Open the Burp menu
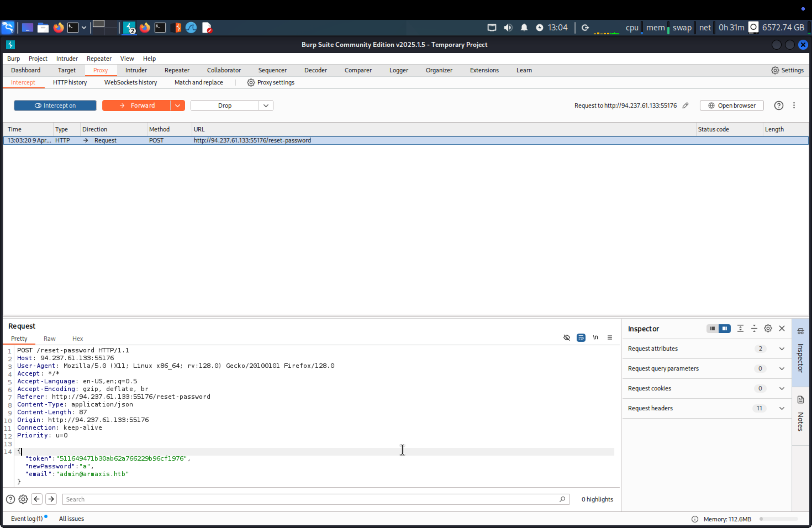Screen dimensions: 812x528 13,58
